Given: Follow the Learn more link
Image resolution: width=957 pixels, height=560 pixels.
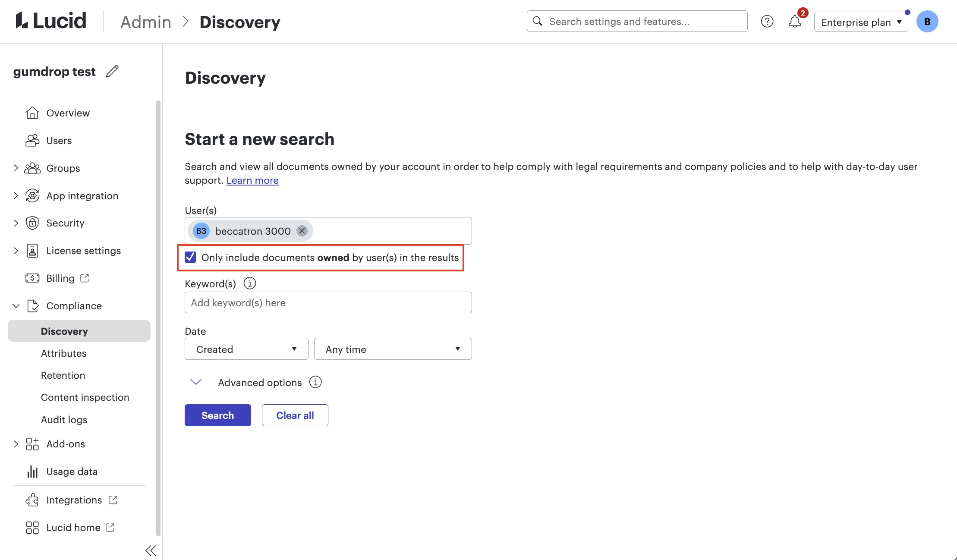Looking at the screenshot, I should [252, 180].
